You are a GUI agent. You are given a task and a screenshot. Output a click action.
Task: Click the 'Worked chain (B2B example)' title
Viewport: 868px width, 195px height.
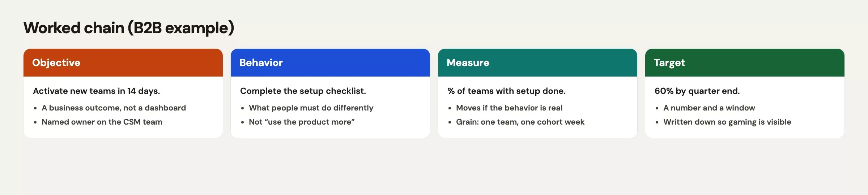point(129,28)
